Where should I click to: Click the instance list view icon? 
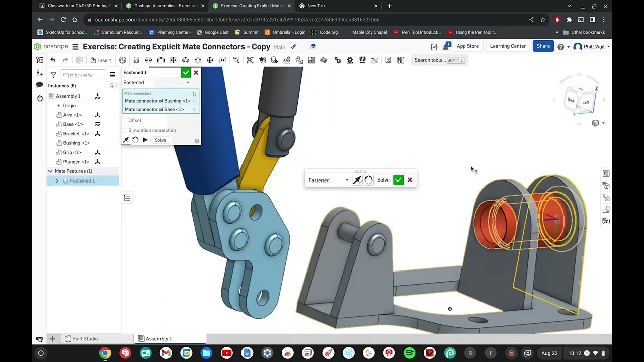click(113, 75)
